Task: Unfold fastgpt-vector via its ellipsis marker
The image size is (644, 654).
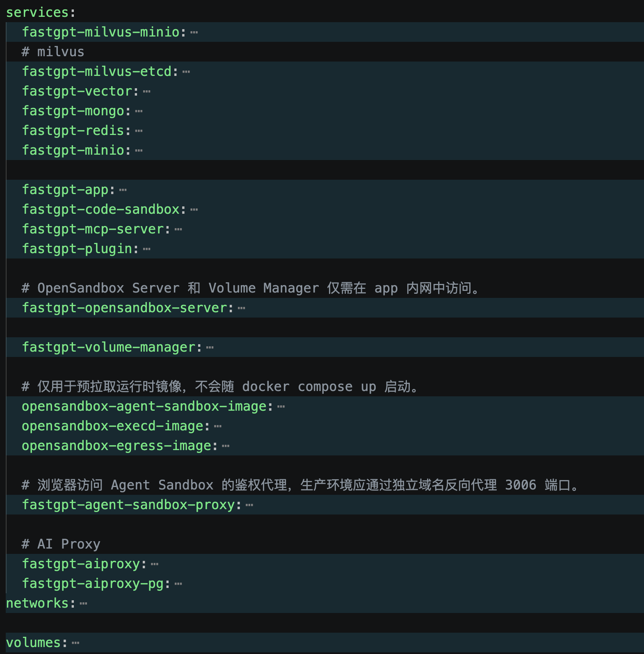Action: pos(147,91)
